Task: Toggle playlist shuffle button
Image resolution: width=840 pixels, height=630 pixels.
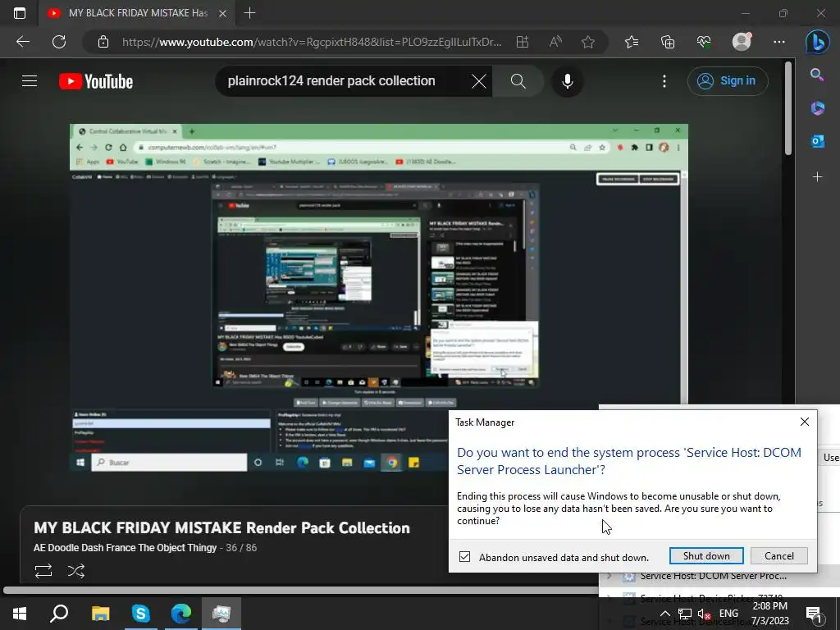Action: [x=76, y=571]
